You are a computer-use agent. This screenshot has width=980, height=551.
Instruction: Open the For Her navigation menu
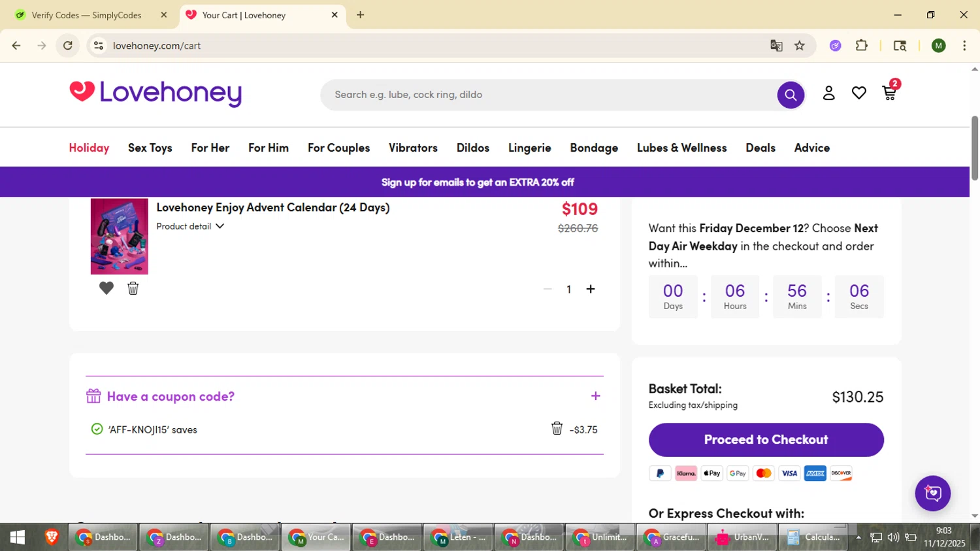click(x=210, y=148)
